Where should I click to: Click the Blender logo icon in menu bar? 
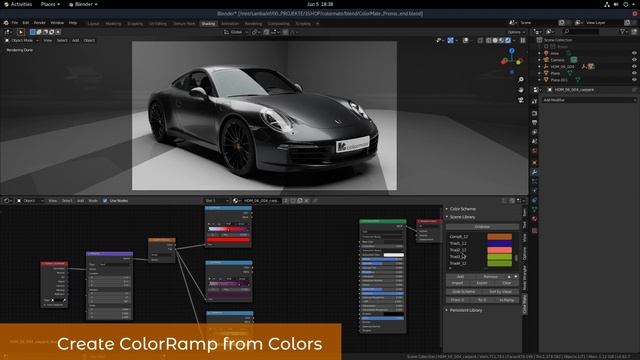pos(6,23)
